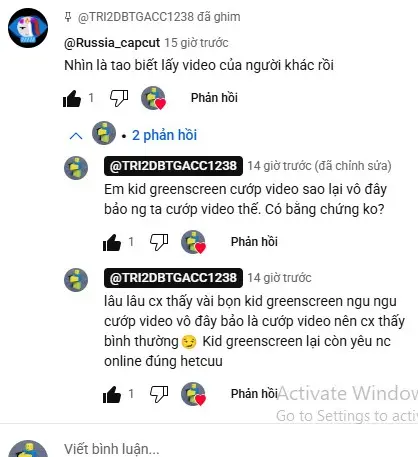Click the '14 giờ trước (đã chỉnh sửa)' timestamp

[319, 166]
